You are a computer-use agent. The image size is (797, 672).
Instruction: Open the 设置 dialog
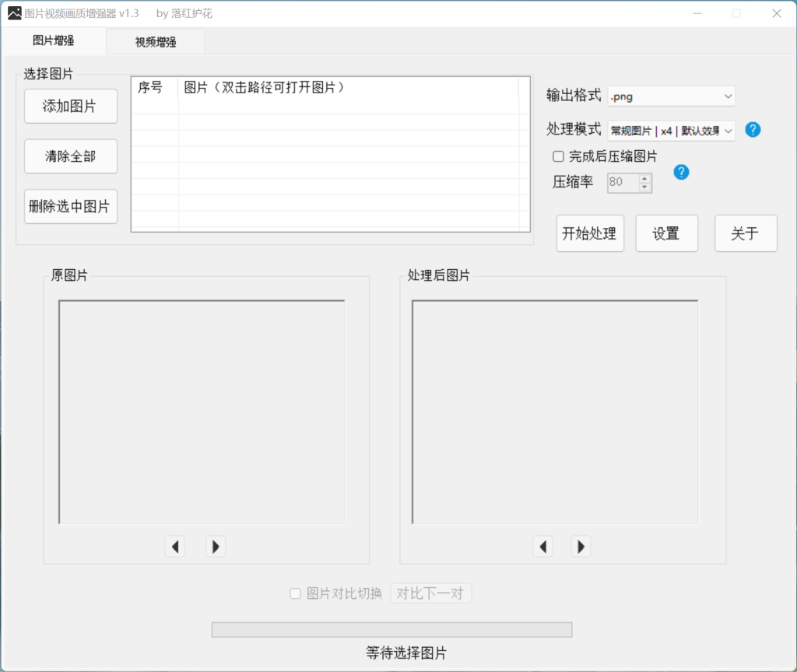pos(666,233)
